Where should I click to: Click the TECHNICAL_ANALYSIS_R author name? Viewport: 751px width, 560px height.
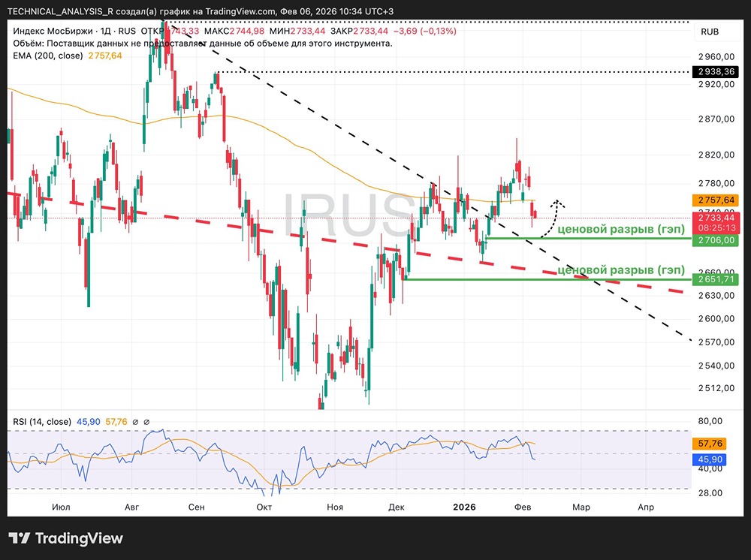click(x=60, y=11)
